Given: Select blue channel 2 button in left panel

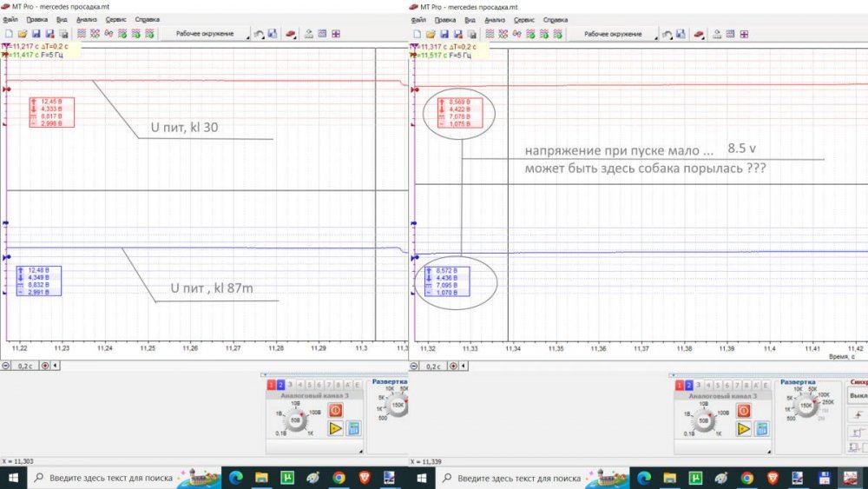Looking at the screenshot, I should (280, 384).
